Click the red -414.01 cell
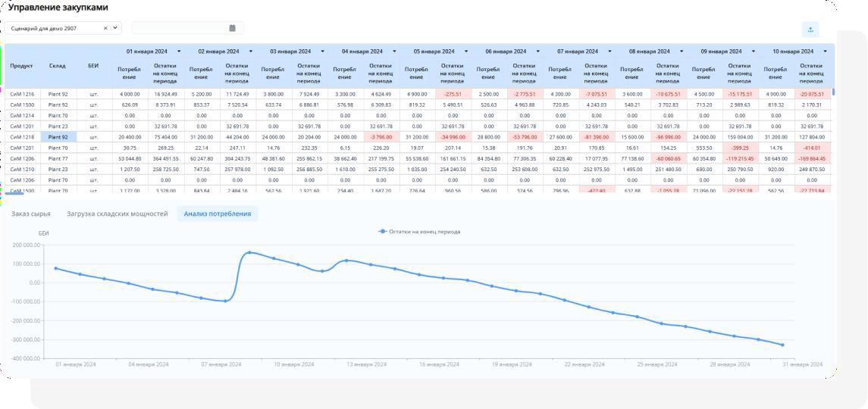Screen dimensions: 868x409 point(812,148)
